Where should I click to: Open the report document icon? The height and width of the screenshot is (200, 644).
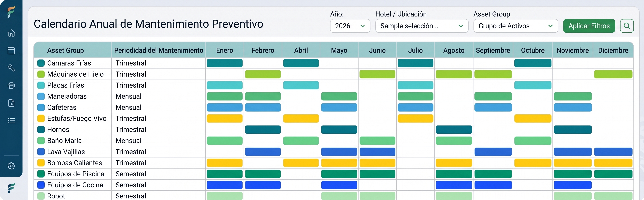pos(11,103)
